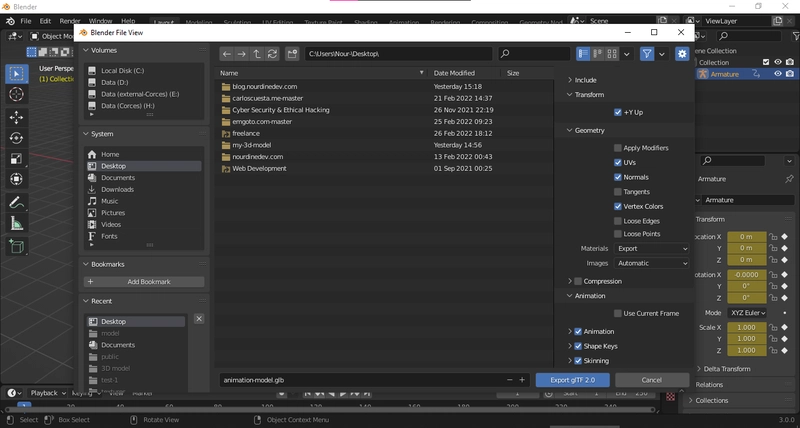800x428 pixels.
Task: Enable Apply Modifiers checkbox
Action: tap(618, 148)
